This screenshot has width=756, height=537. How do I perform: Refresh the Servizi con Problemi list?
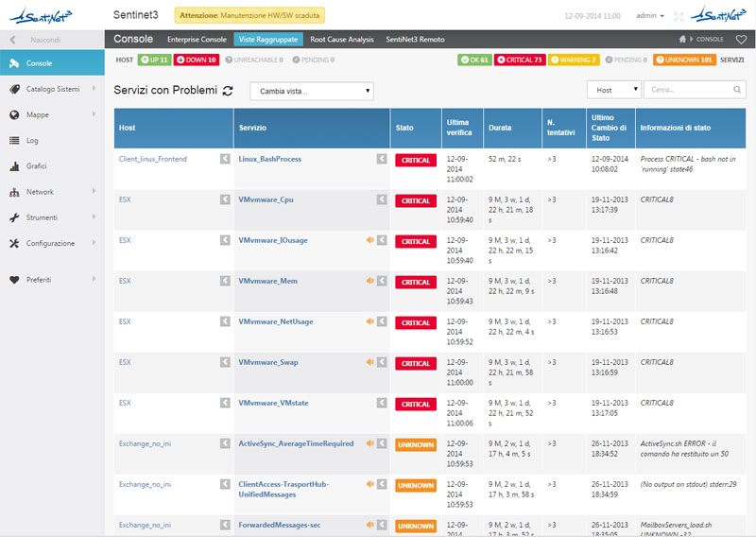pos(228,90)
